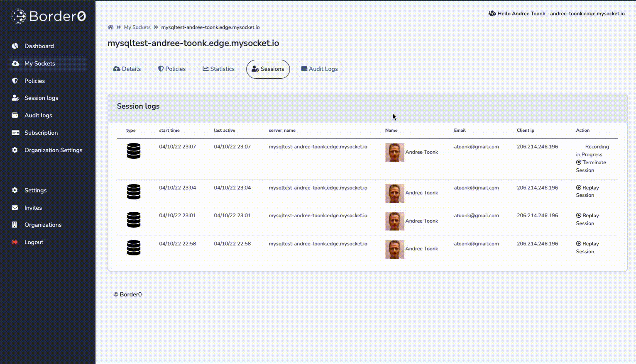Viewport: 636px width, 364px height.
Task: Click the Dashboard pie chart icon
Action: [15, 46]
